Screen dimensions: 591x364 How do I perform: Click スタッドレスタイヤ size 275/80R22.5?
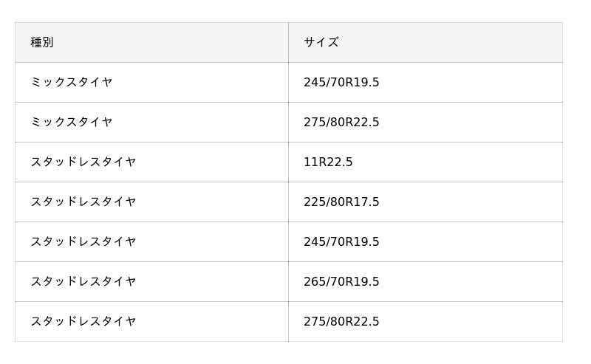click(x=341, y=321)
